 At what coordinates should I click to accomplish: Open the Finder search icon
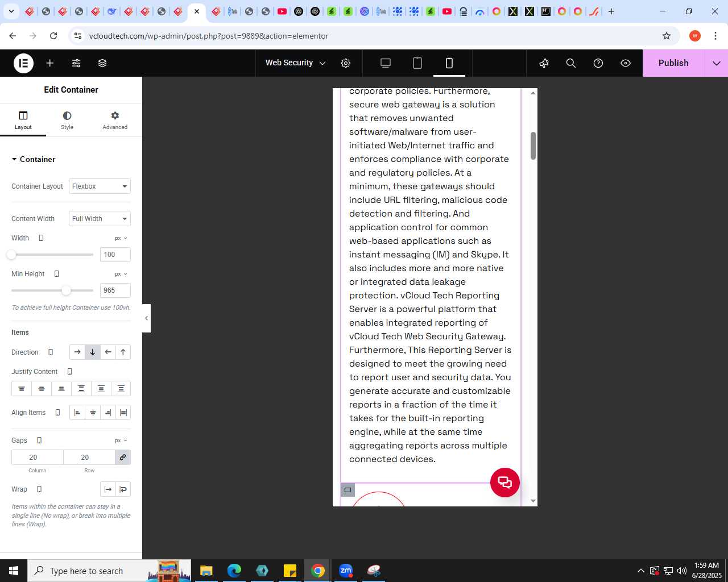571,63
